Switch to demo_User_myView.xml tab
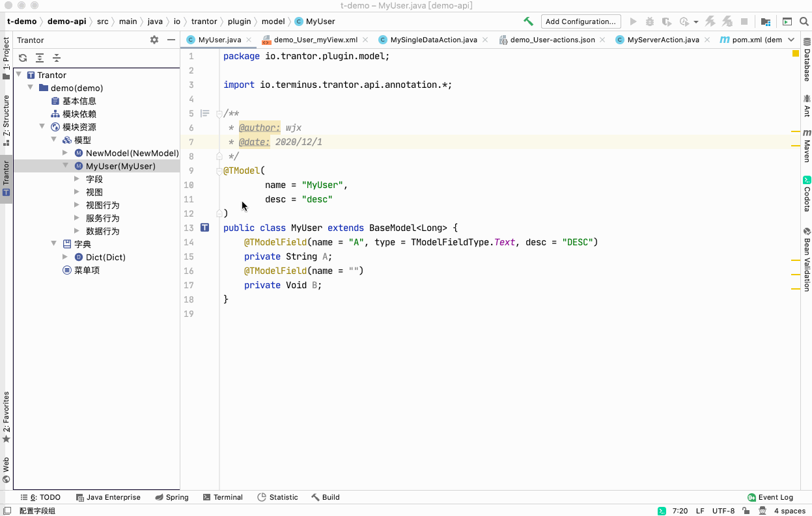Screen dimensions: 812x516 (x=315, y=40)
